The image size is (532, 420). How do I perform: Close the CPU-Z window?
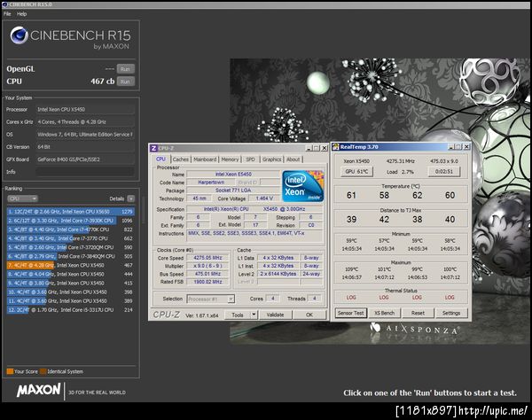click(325, 148)
